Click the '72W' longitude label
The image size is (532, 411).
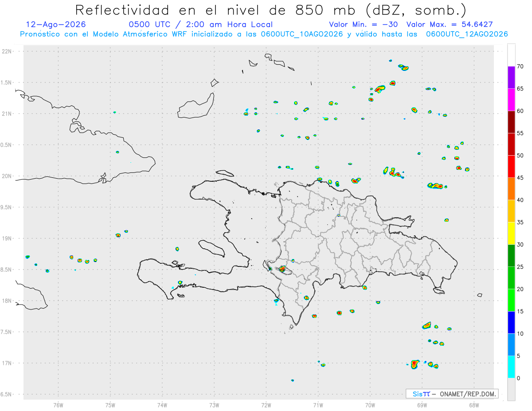tap(266, 405)
